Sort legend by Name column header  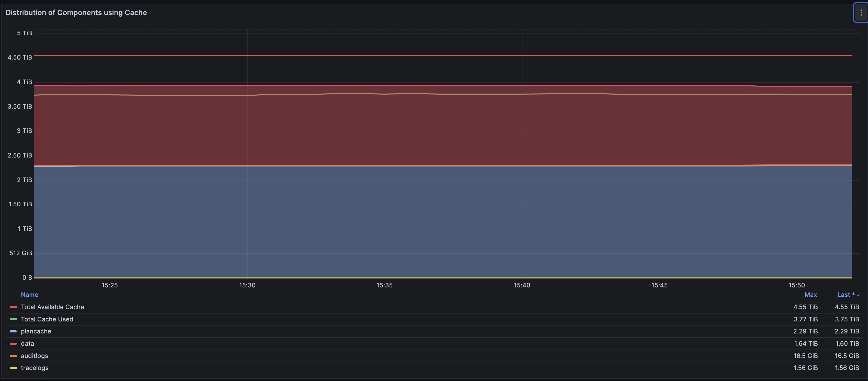tap(29, 295)
